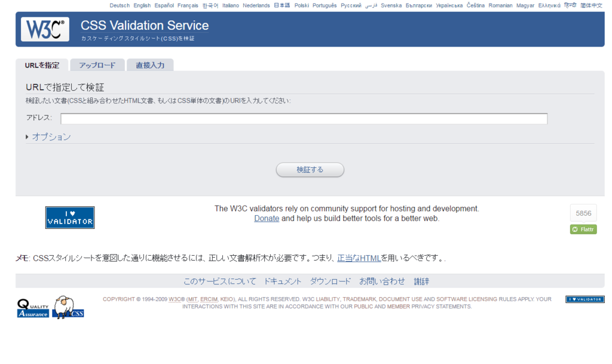Switch language to Čeština
Viewport: 612px width, 364px height.
pos(475,5)
